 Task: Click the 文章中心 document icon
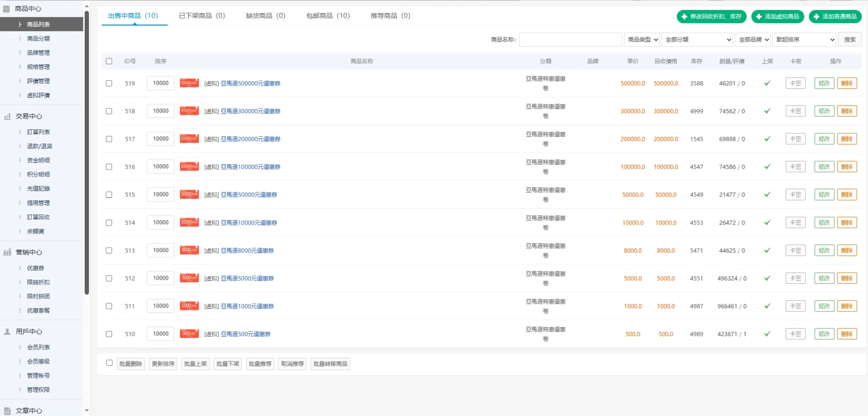point(7,411)
